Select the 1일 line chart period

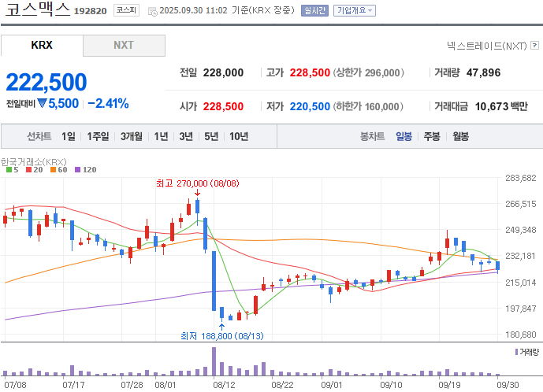[69, 136]
